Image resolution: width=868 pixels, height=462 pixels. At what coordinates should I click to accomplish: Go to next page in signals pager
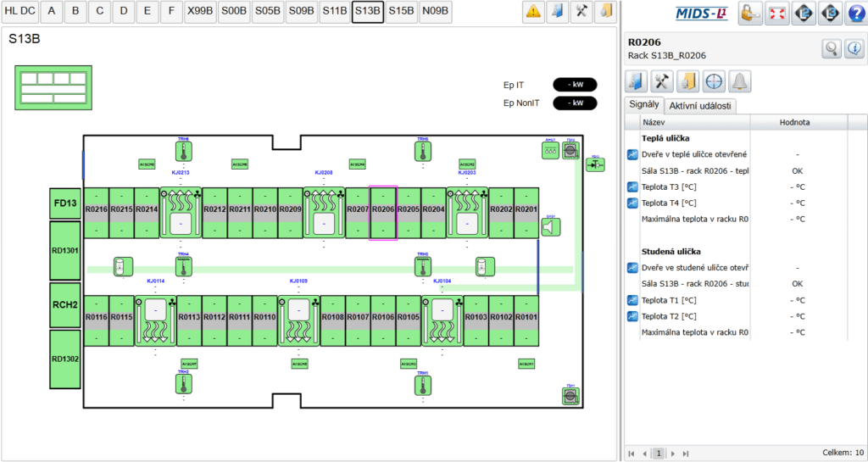coord(672,454)
